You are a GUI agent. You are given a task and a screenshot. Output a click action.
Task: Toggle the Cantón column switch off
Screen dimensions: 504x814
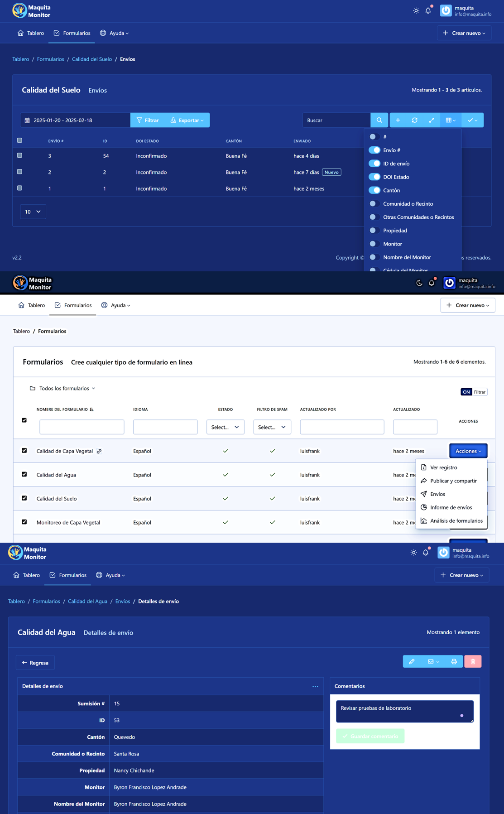point(374,190)
